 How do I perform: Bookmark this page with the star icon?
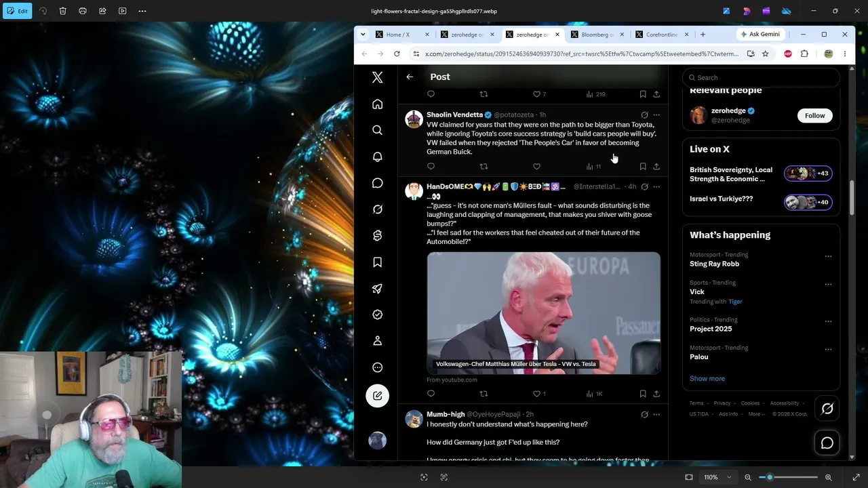pos(765,54)
